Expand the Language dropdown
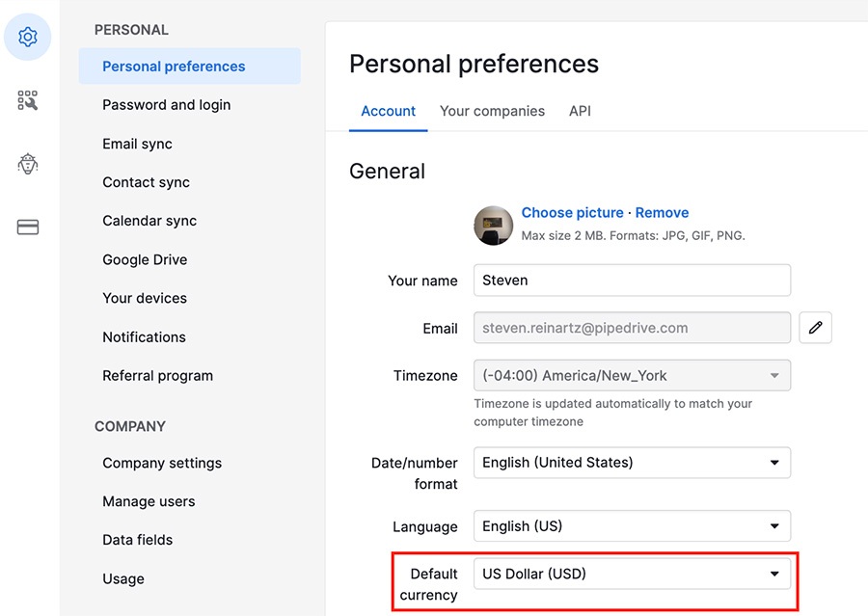The height and width of the screenshot is (616, 868). 632,525
